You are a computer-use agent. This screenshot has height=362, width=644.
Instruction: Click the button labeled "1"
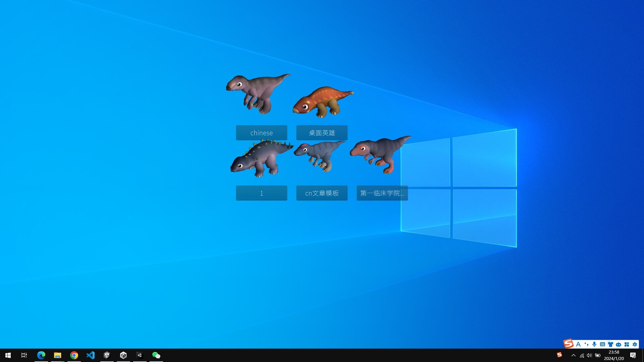point(261,193)
